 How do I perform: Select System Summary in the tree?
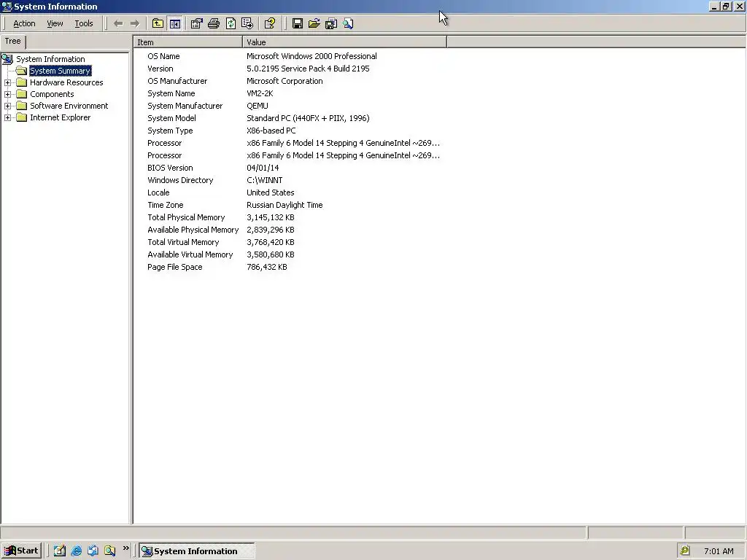60,71
